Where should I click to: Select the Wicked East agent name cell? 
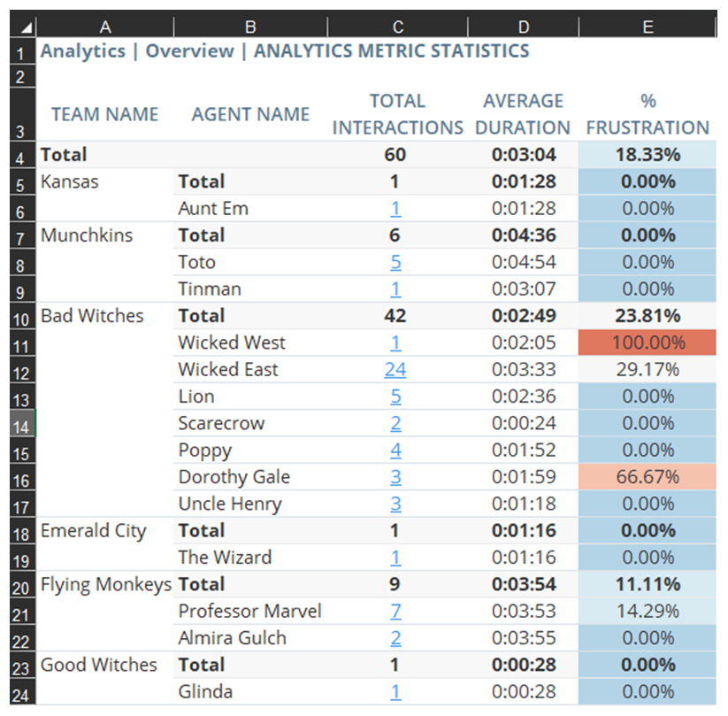[x=250, y=370]
